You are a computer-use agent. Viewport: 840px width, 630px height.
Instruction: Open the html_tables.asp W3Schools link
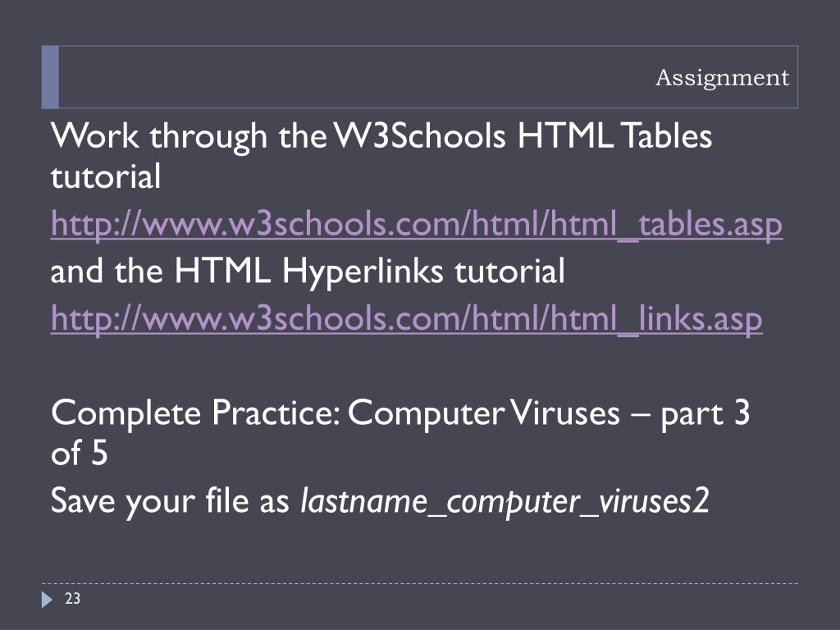tap(416, 224)
